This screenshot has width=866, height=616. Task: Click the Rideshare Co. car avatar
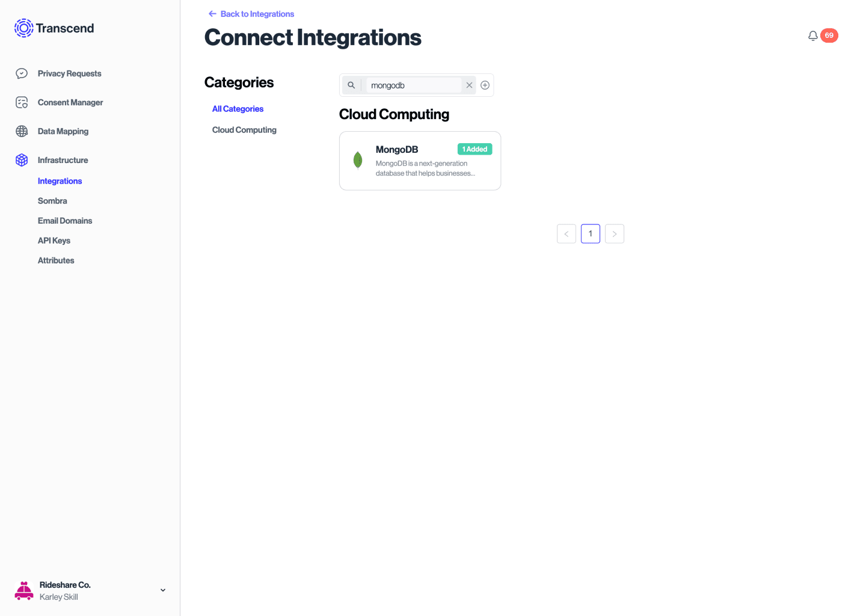[x=24, y=591]
